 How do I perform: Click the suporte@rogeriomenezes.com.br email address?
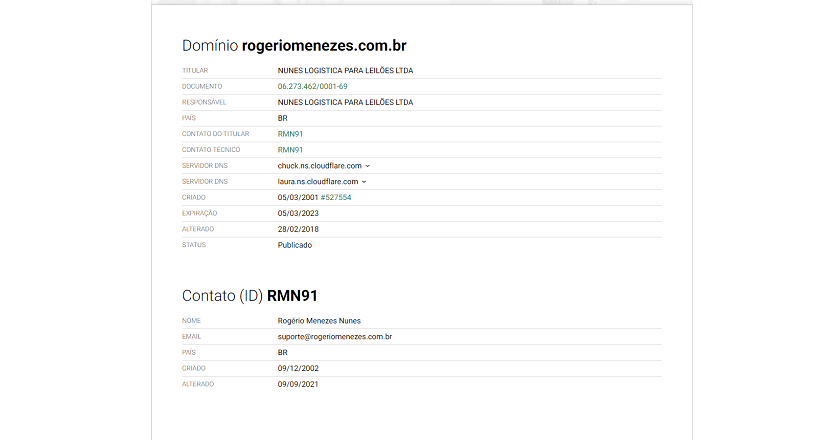[x=334, y=337]
